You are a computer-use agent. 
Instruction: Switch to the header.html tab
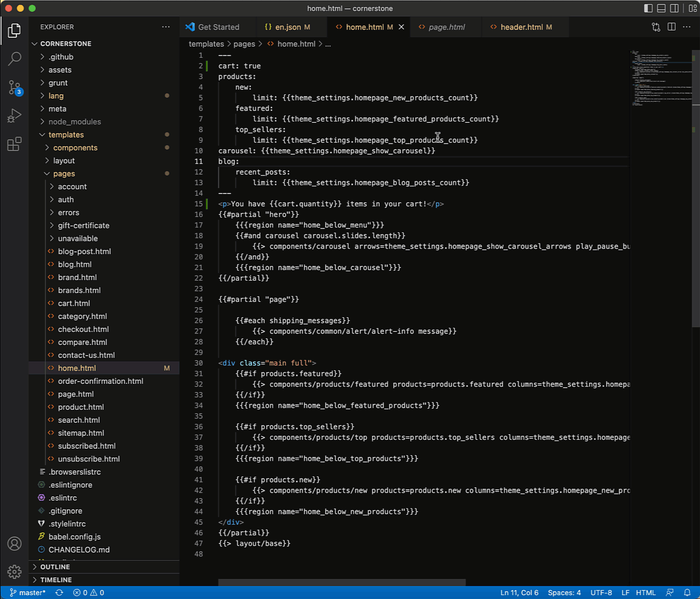[x=521, y=27]
